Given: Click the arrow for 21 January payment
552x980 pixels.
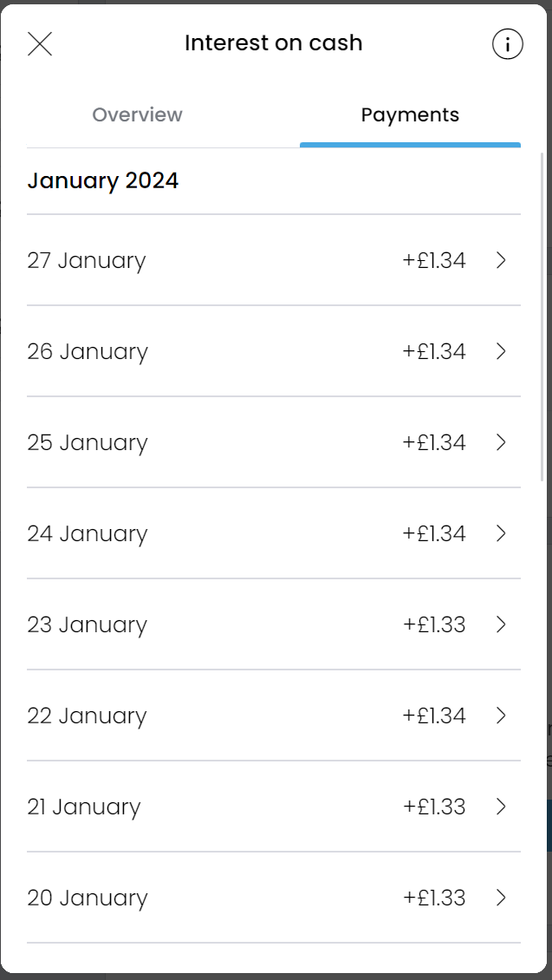Looking at the screenshot, I should pos(501,807).
